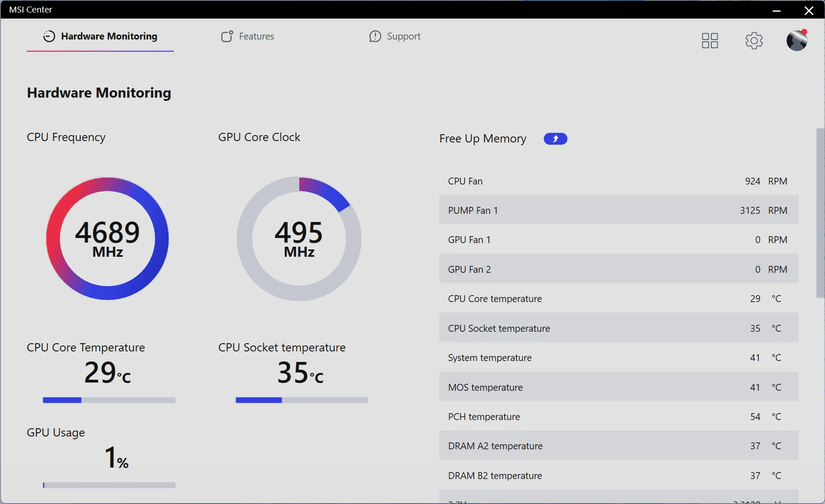Click the Free Up Memory rocket button
825x504 pixels.
coord(556,139)
